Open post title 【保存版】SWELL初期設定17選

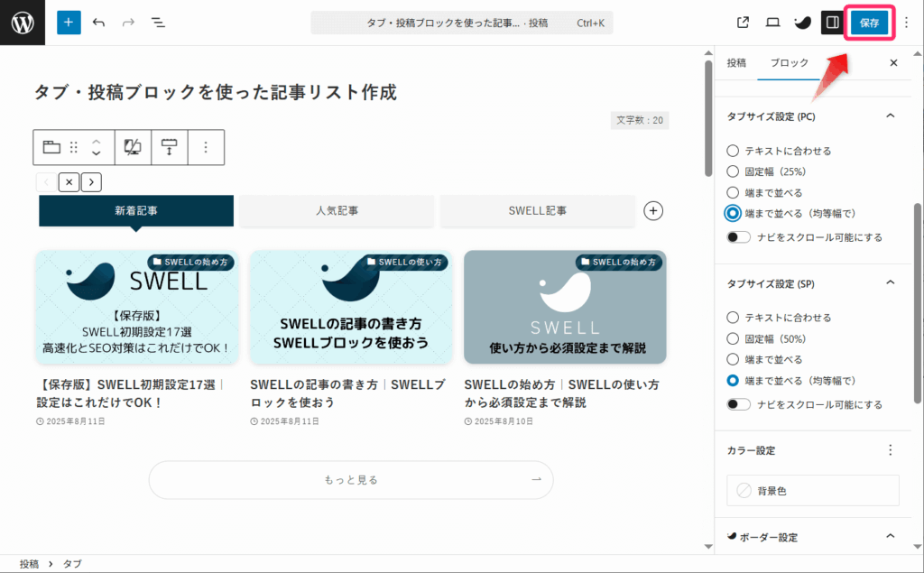[130, 393]
